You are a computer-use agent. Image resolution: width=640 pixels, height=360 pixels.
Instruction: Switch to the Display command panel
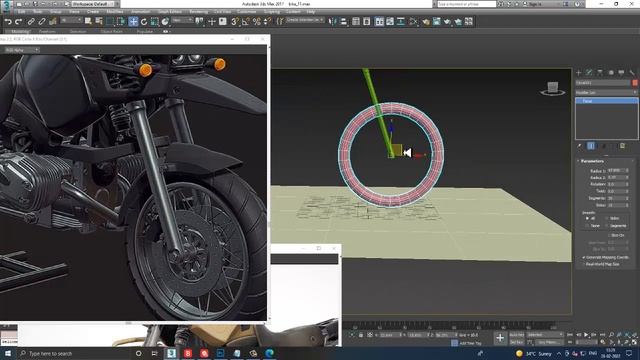pos(621,73)
